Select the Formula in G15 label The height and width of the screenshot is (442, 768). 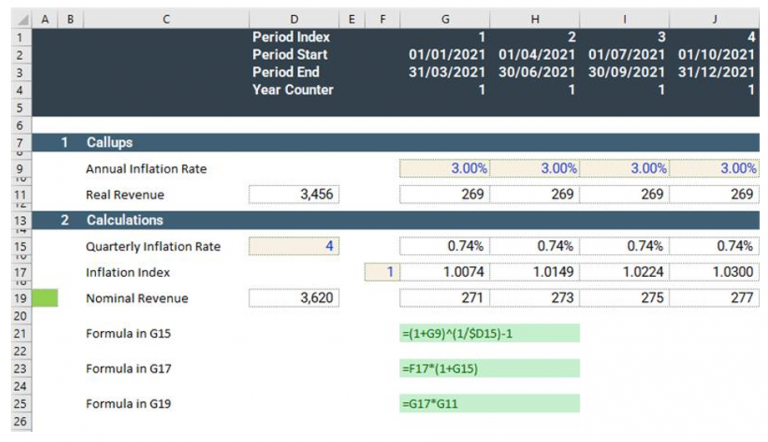click(x=128, y=334)
